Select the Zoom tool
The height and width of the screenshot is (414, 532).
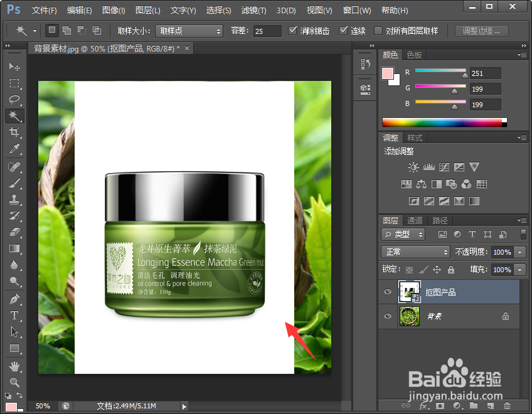(14, 383)
